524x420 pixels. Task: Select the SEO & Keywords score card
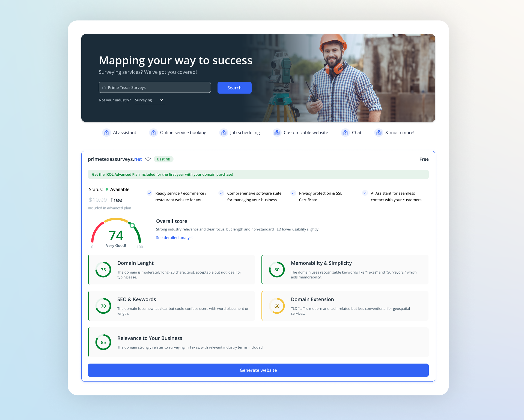[172, 306]
